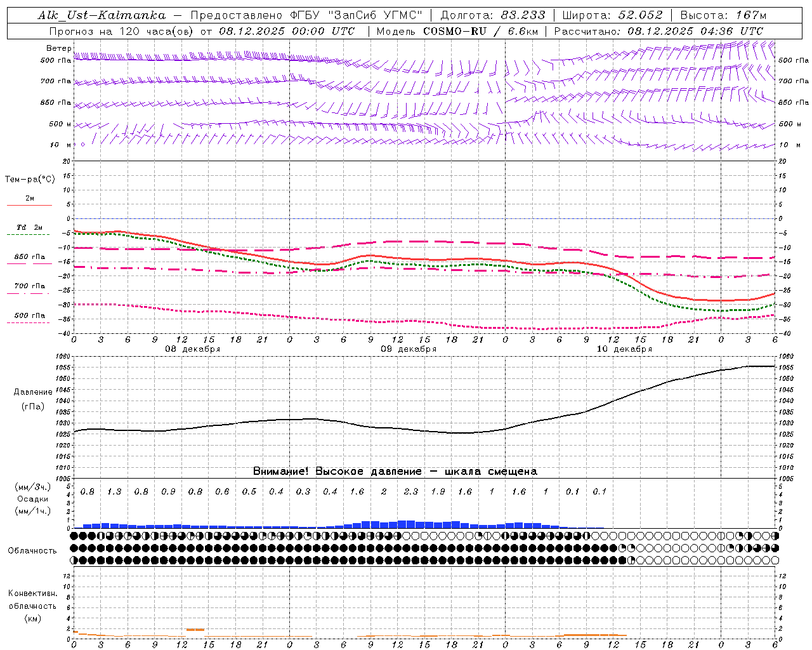Select the 500 м wind level label on left
The width and height of the screenshot is (812, 650).
point(61,124)
